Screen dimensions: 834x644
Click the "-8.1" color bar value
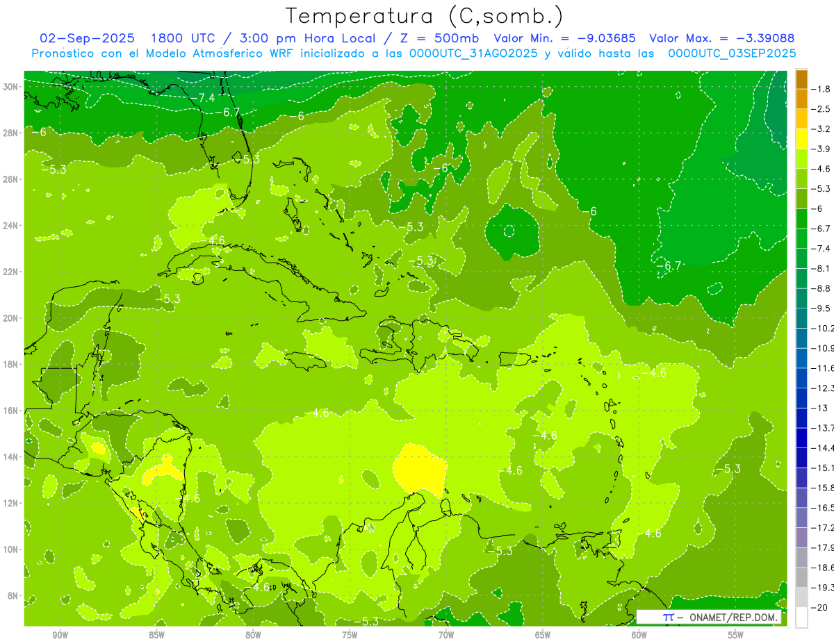click(821, 268)
